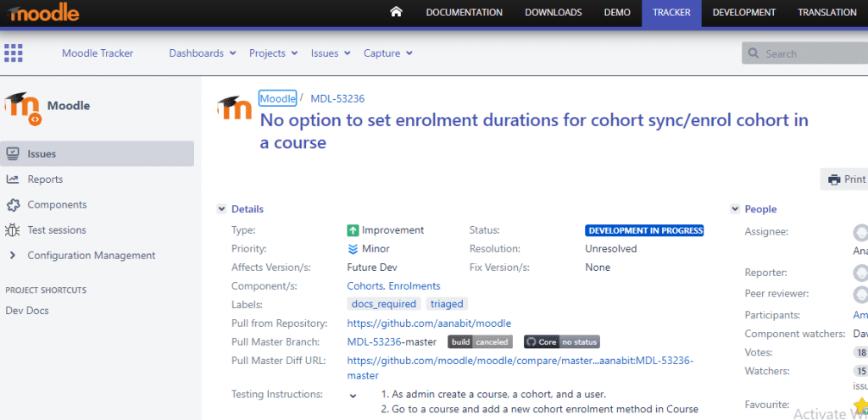Open the github.com/aanabit/moodle repository link
This screenshot has height=420, width=868.
pyautogui.click(x=429, y=323)
